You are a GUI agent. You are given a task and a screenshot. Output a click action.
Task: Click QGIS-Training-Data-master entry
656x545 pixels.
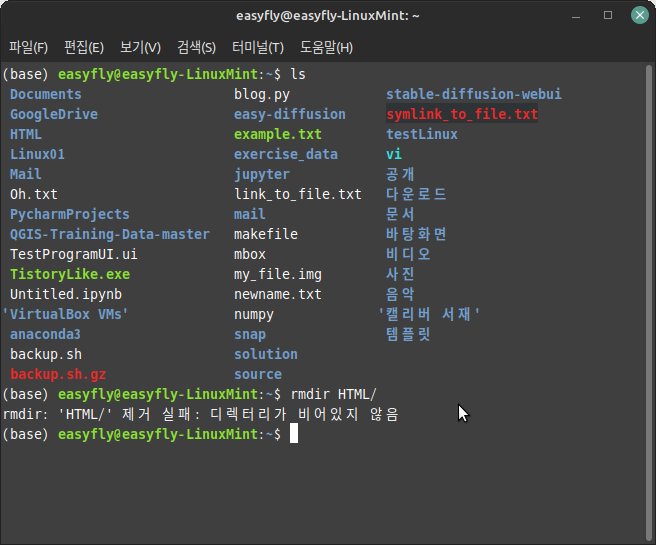(110, 234)
